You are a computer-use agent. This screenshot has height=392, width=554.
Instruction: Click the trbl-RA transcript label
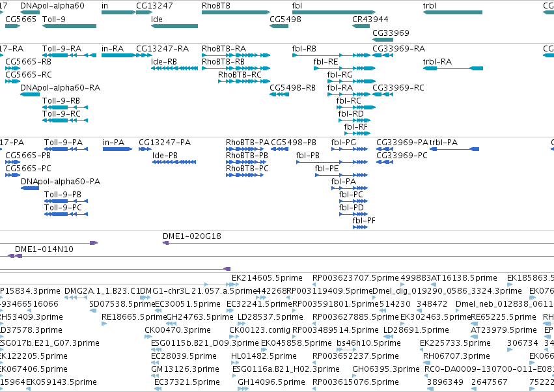[437, 61]
